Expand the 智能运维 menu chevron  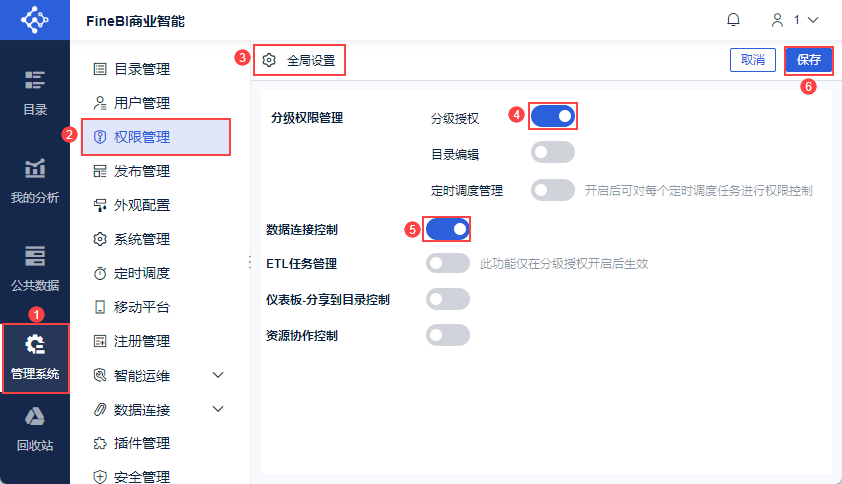click(219, 375)
